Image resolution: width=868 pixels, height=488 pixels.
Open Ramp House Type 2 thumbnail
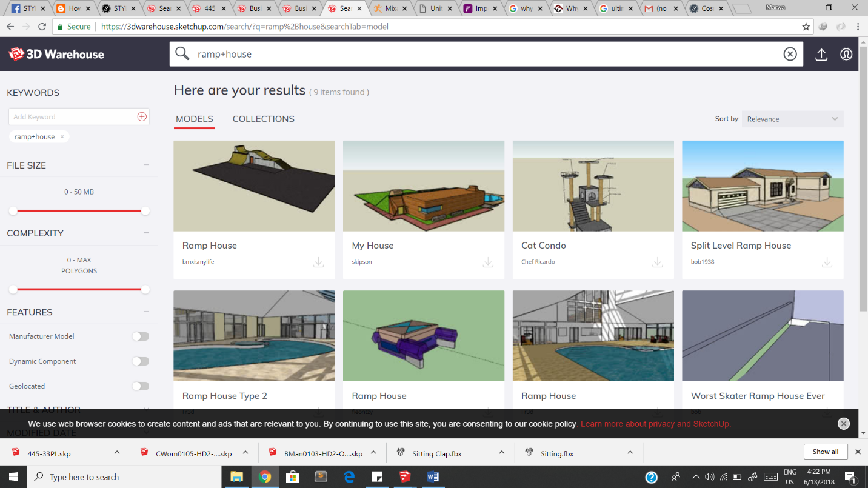(x=254, y=336)
